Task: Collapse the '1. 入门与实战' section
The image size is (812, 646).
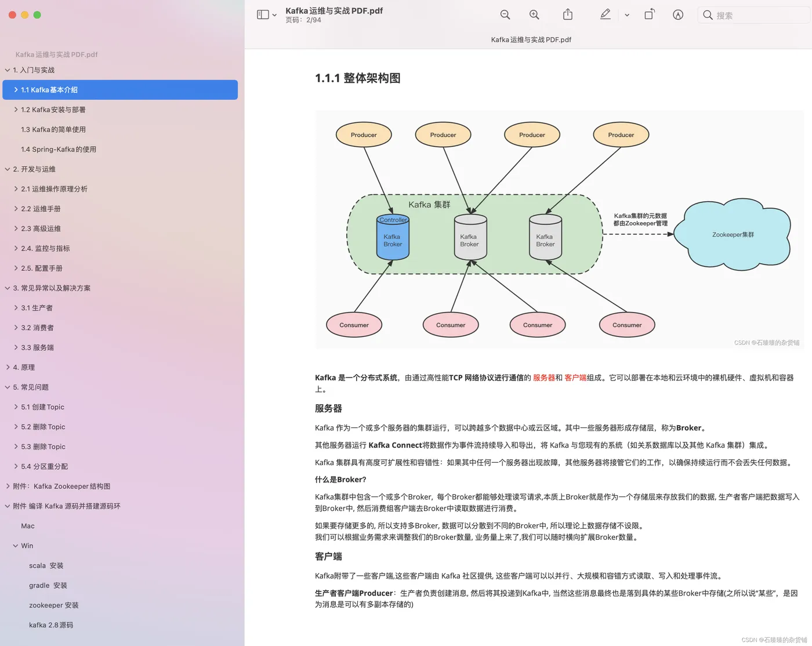Action: [x=8, y=70]
